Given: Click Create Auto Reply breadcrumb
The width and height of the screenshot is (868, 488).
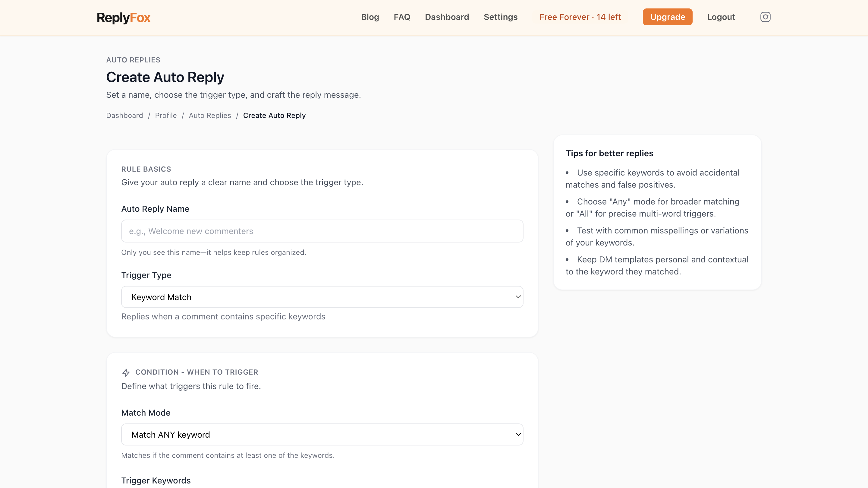Looking at the screenshot, I should click(274, 115).
